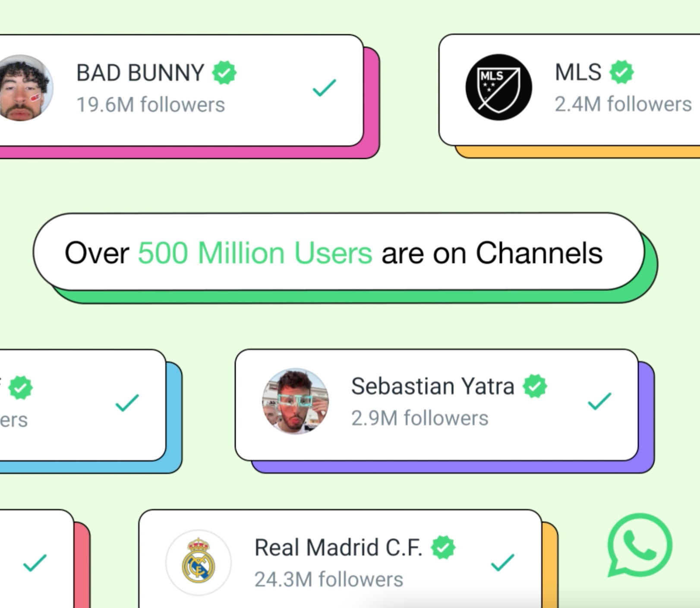Click verified badge on blue card
Image resolution: width=700 pixels, height=608 pixels.
(20, 388)
